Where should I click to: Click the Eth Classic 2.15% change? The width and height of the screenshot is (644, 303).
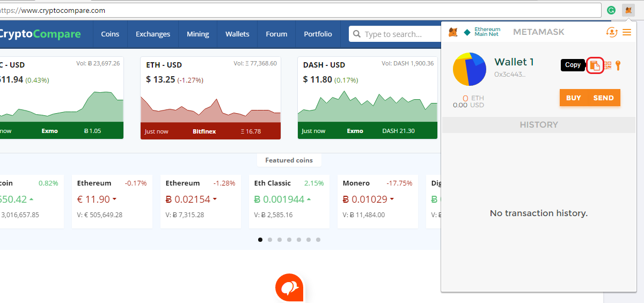click(x=314, y=183)
